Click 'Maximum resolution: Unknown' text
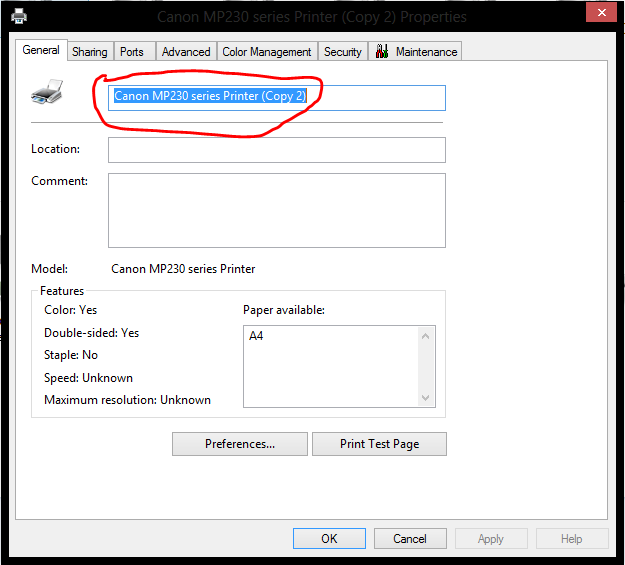 pyautogui.click(x=127, y=400)
